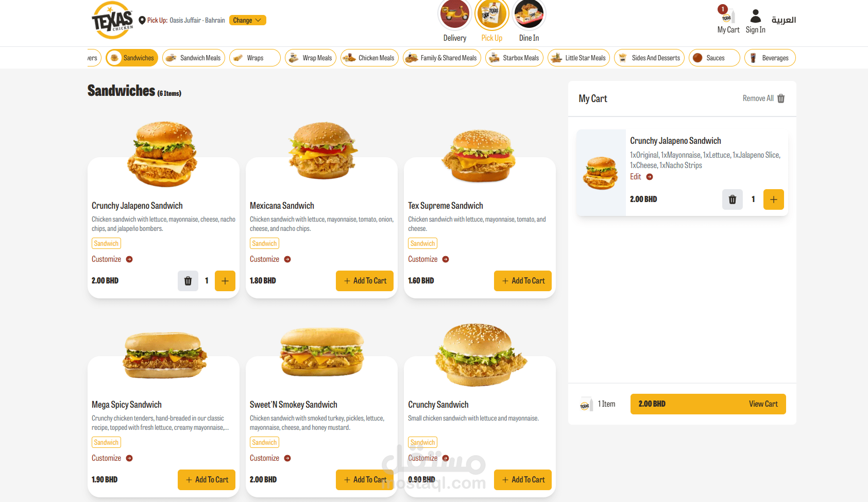Screen dimensions: 868x502
Task: Open the Change pickup location dropdown
Action: click(x=247, y=20)
